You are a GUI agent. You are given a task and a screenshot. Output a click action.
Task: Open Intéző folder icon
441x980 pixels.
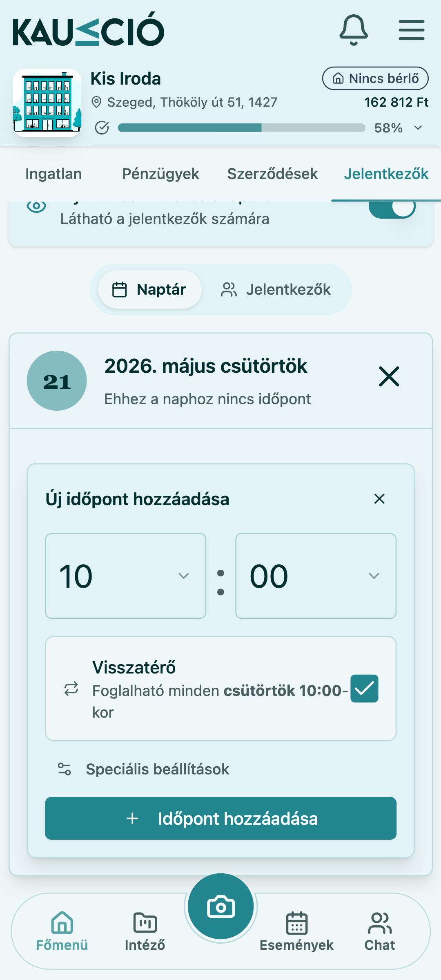(145, 923)
